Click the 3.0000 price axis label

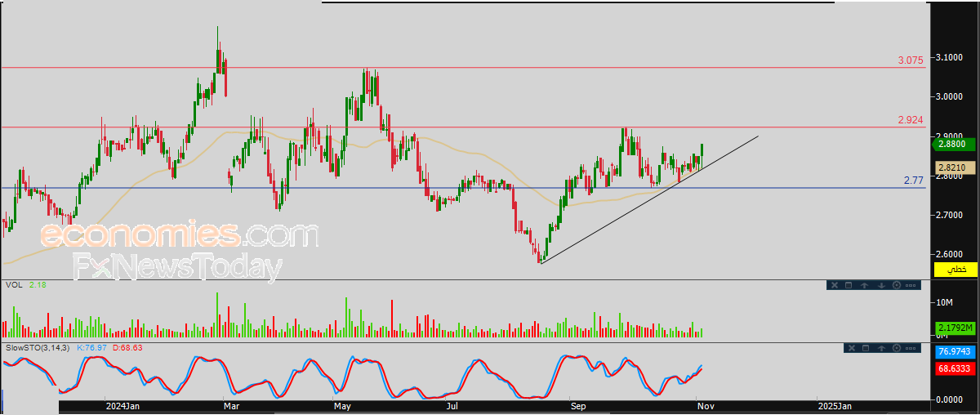coord(950,96)
